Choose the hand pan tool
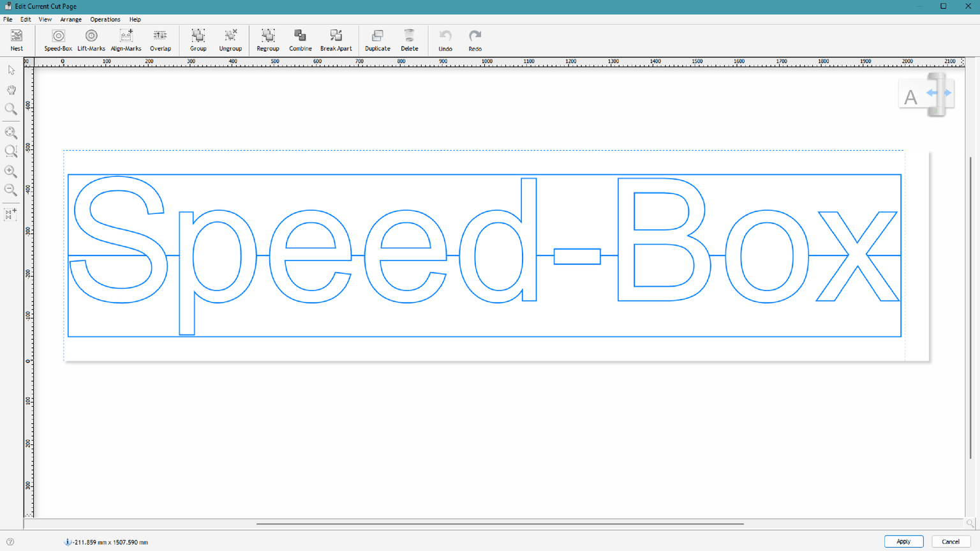Image resolution: width=980 pixels, height=551 pixels. 11,90
